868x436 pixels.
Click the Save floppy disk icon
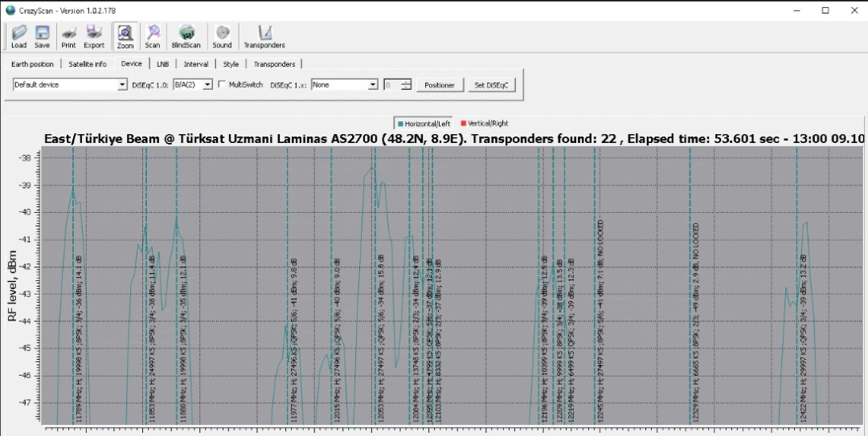point(42,37)
